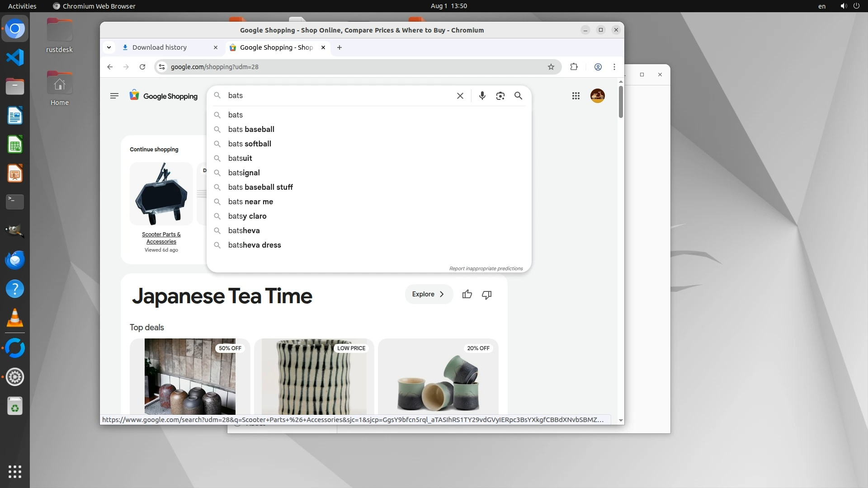
Task: Click the voice search microphone icon
Action: (x=482, y=96)
